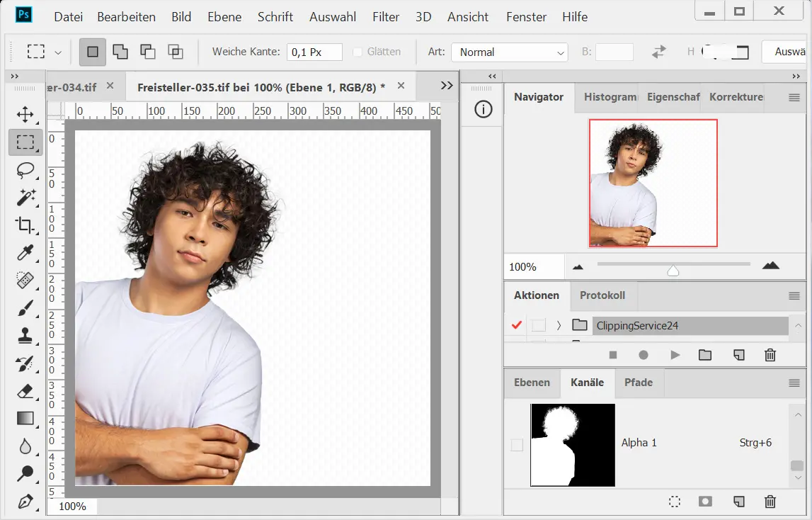Image resolution: width=812 pixels, height=520 pixels.
Task: Switch to the Pfade tab
Action: click(638, 383)
